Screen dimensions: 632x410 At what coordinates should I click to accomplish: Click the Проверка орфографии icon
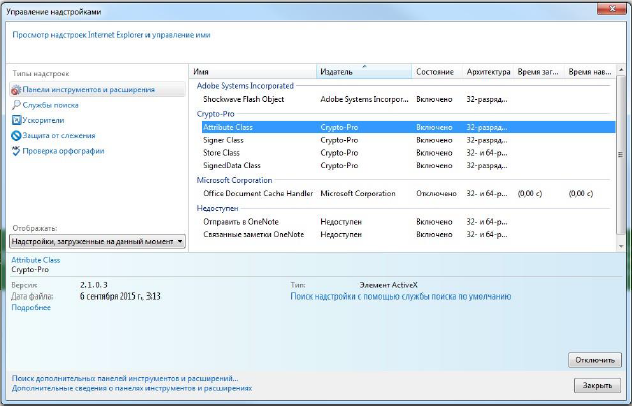(16, 151)
